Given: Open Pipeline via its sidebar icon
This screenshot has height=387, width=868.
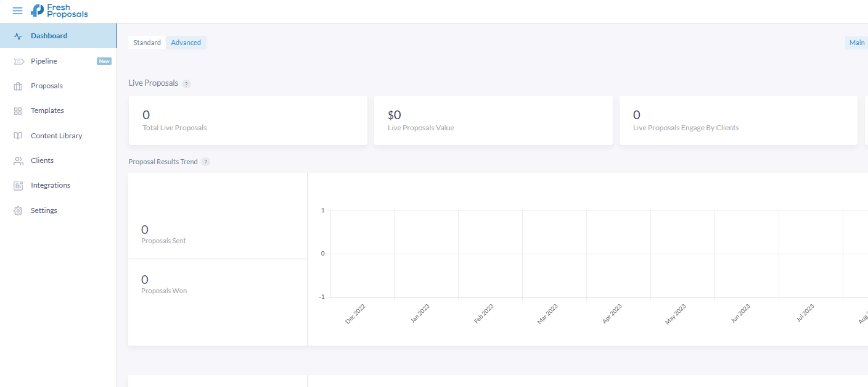Looking at the screenshot, I should pos(18,61).
